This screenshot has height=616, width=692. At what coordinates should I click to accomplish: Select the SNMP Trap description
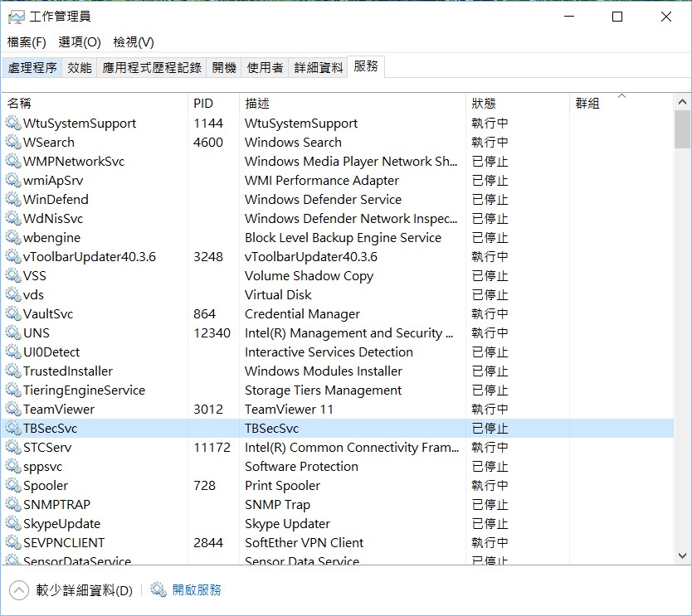pyautogui.click(x=278, y=504)
